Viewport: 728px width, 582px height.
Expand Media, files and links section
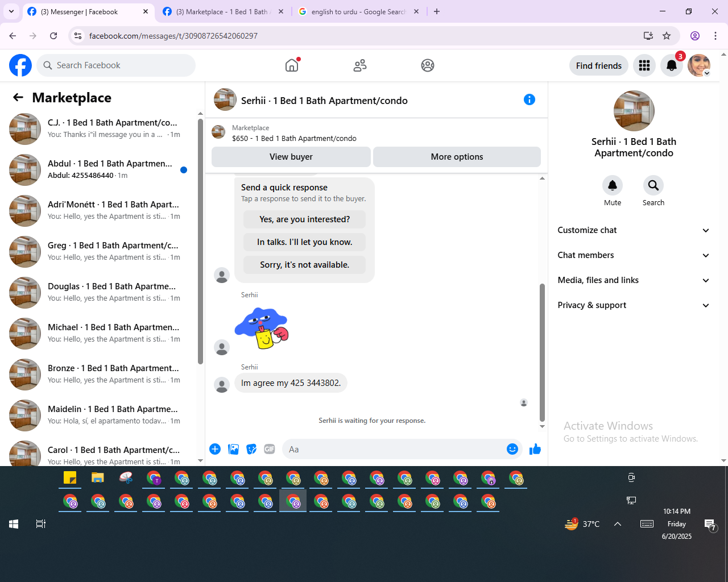pyautogui.click(x=634, y=280)
